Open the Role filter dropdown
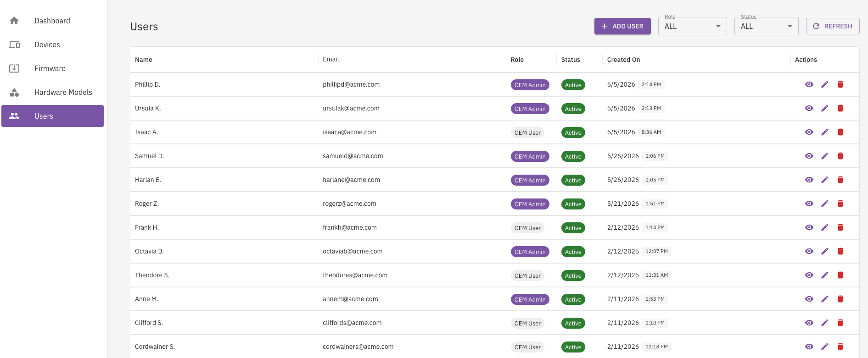 [x=692, y=26]
